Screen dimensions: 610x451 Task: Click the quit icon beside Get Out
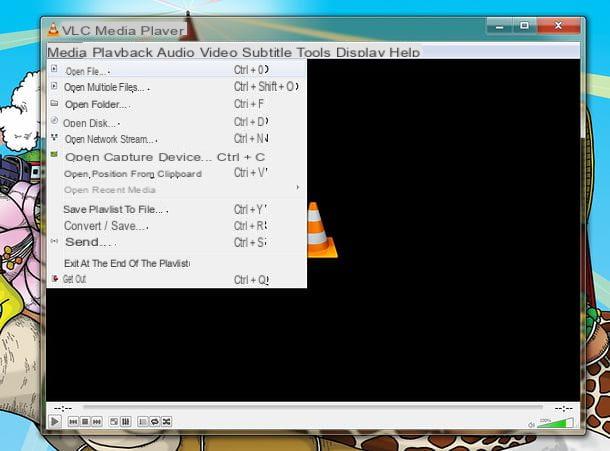55,278
